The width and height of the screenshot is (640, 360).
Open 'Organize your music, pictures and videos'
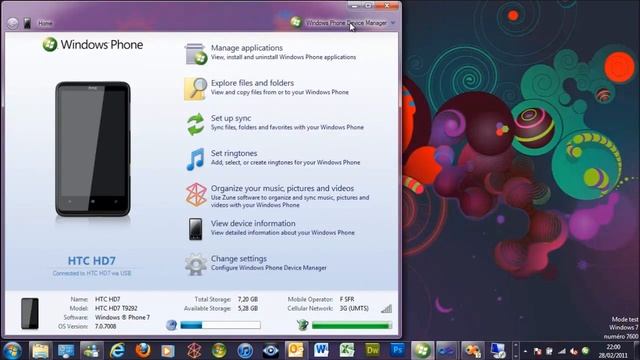[x=282, y=188]
